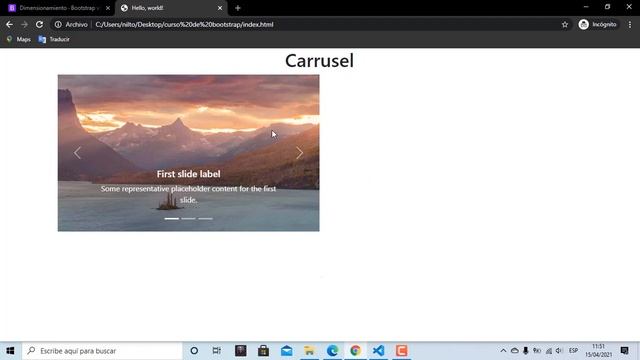
Task: Bookmark this page with the star
Action: (x=565, y=24)
